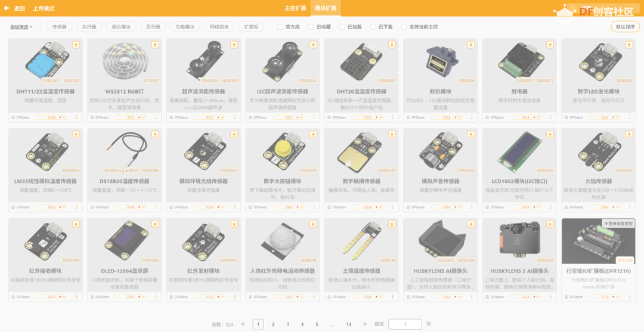The width and height of the screenshot is (644, 332).
Task: Click the download icon on the 火焰传感器 card
Action: tap(629, 134)
